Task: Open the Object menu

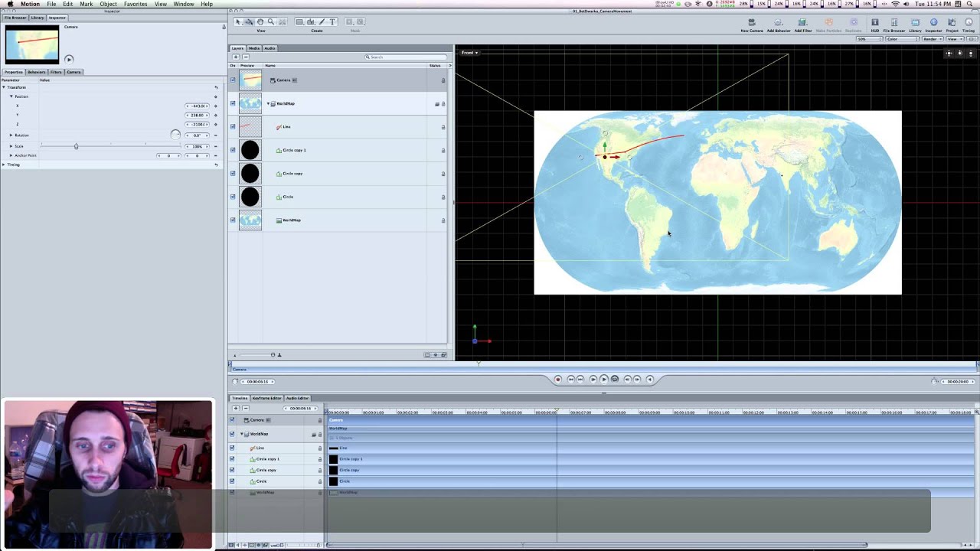Action: 108,4
